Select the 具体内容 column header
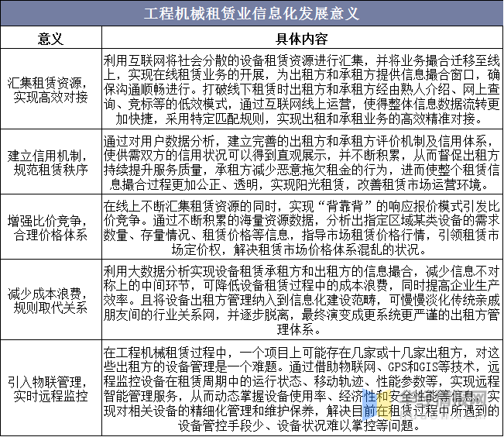This screenshot has width=504, height=437. 302,39
